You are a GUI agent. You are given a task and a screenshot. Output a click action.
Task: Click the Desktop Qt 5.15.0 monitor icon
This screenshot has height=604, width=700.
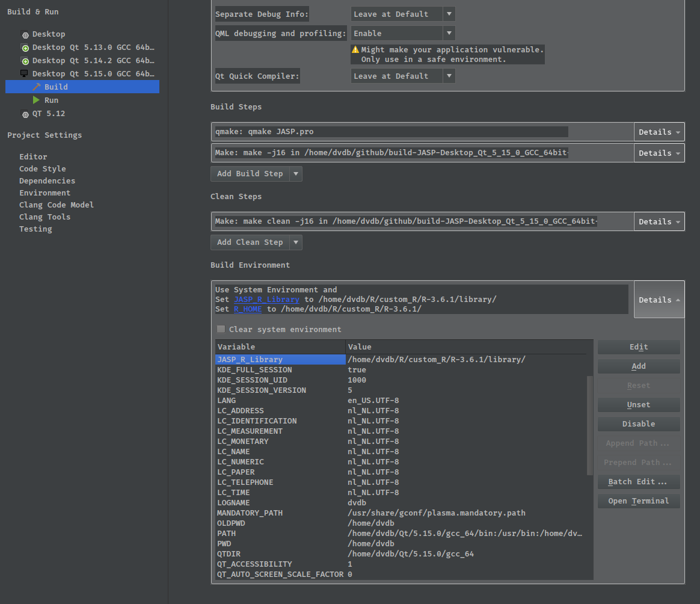(25, 73)
